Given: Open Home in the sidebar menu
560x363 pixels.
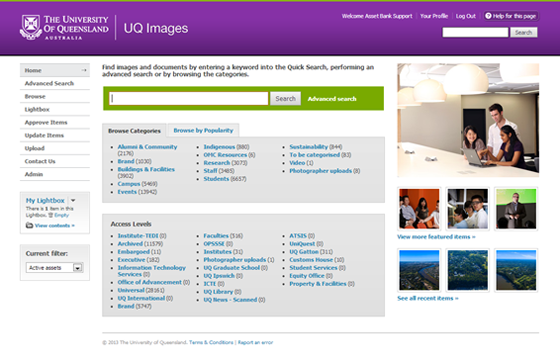Looking at the screenshot, I should tap(55, 70).
